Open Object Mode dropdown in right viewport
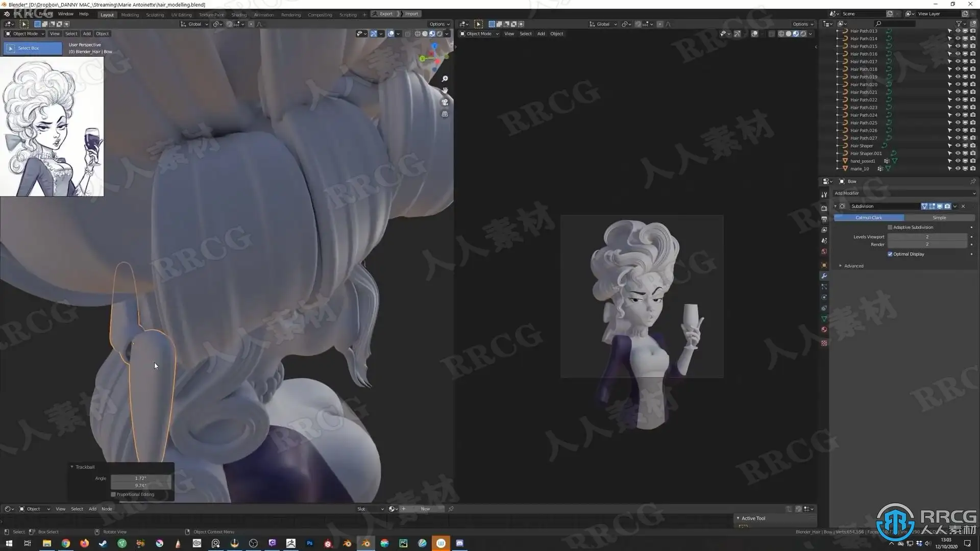 [x=479, y=34]
